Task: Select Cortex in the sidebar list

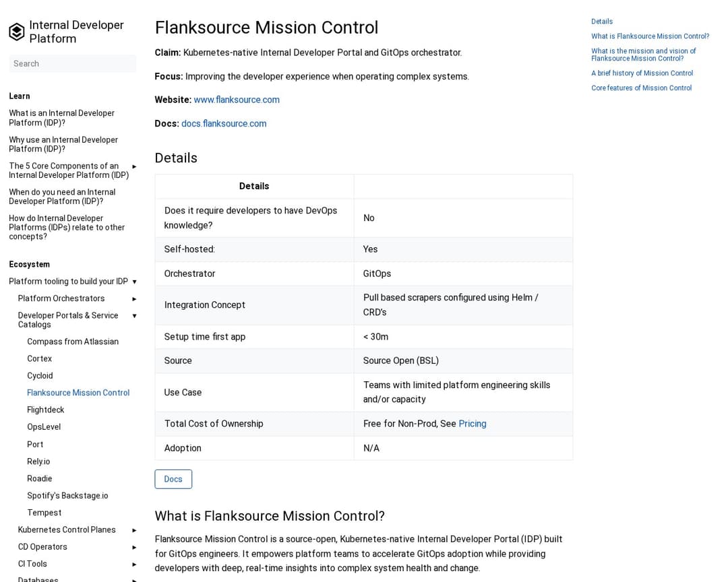Action: (39, 359)
